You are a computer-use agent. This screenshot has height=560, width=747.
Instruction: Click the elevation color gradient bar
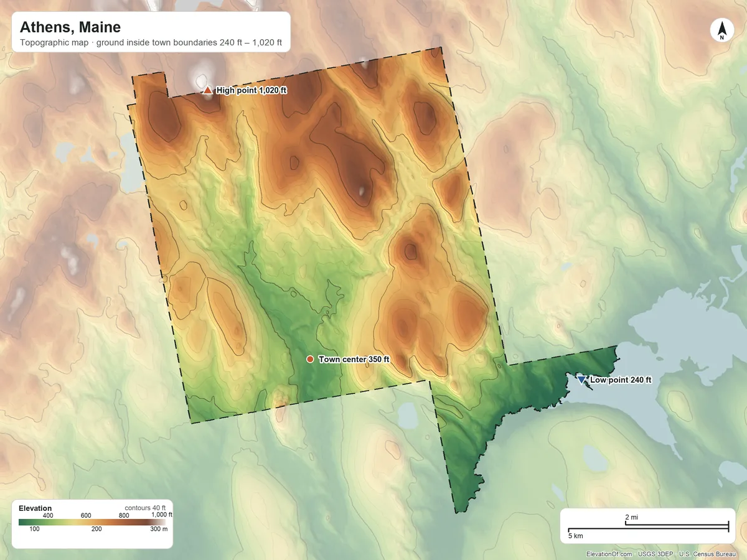point(92,522)
